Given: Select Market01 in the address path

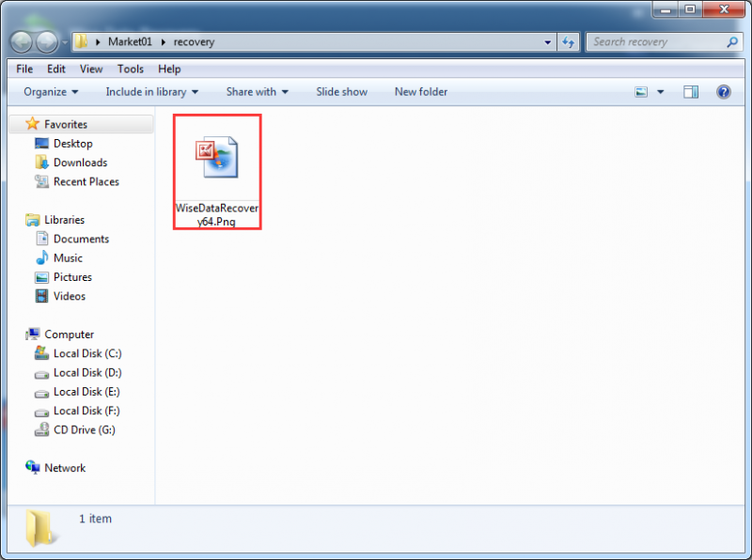Looking at the screenshot, I should [x=130, y=41].
